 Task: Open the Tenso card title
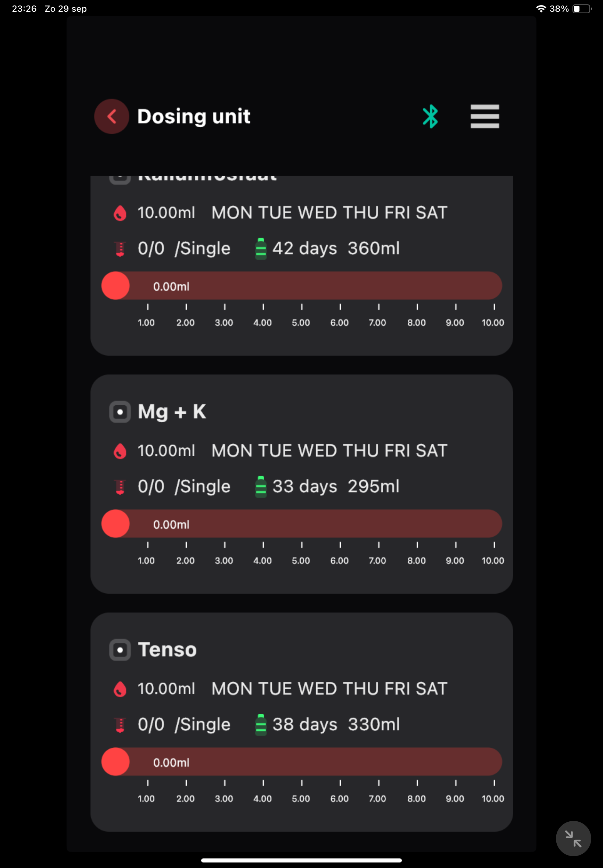167,650
